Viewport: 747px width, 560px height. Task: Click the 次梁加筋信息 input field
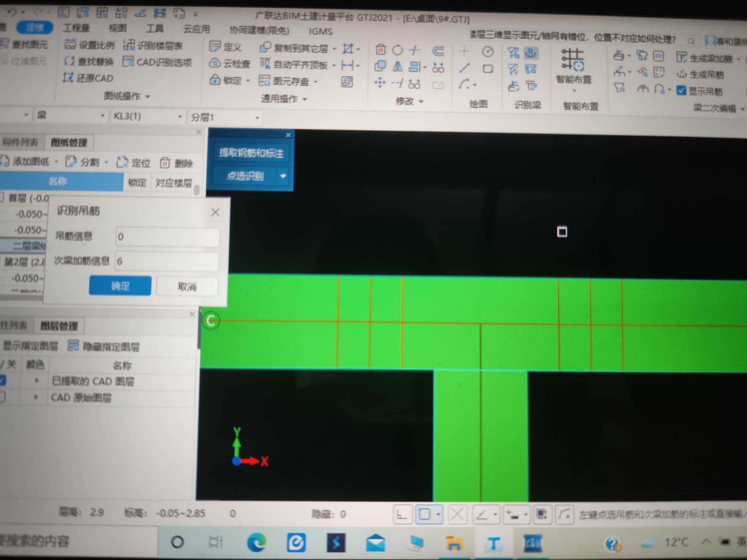tap(167, 261)
